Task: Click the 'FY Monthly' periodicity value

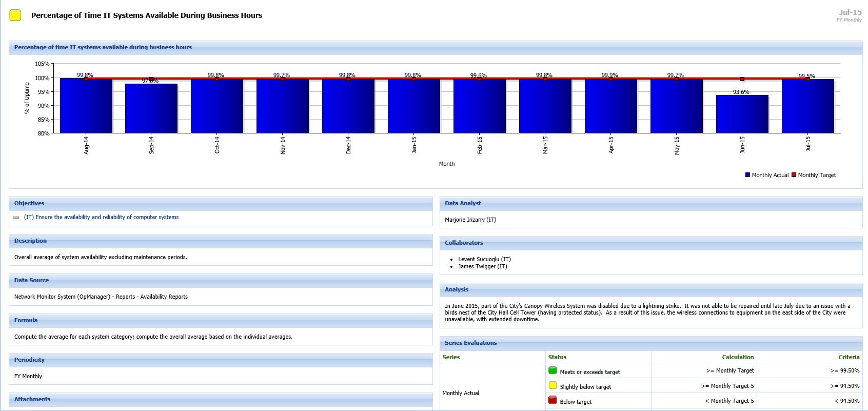Action: [x=28, y=376]
